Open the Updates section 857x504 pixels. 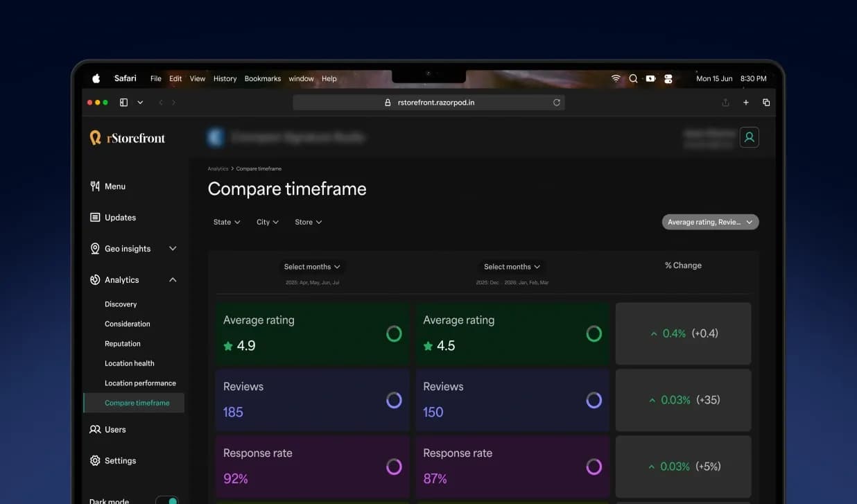pos(113,218)
